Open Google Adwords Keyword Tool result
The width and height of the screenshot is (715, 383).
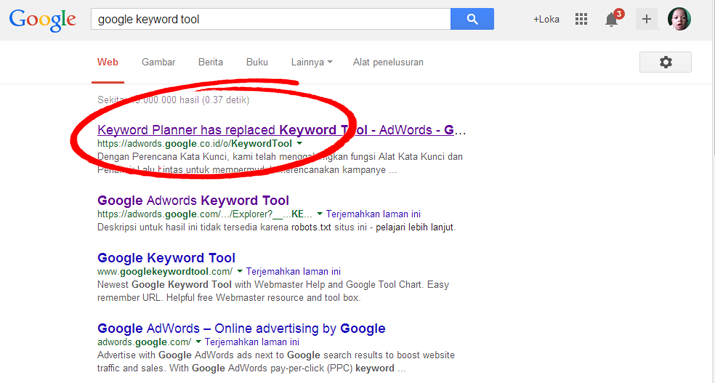(x=193, y=201)
